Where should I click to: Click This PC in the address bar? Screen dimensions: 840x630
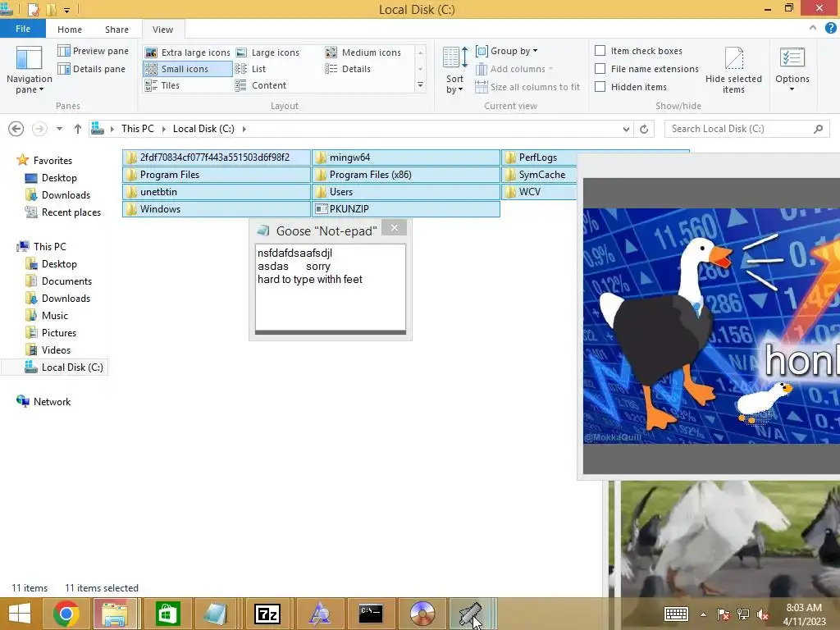pyautogui.click(x=137, y=129)
